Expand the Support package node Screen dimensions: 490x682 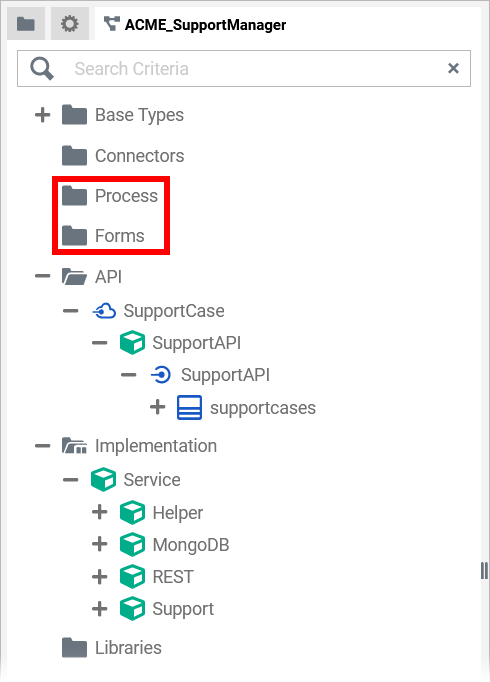[100, 609]
